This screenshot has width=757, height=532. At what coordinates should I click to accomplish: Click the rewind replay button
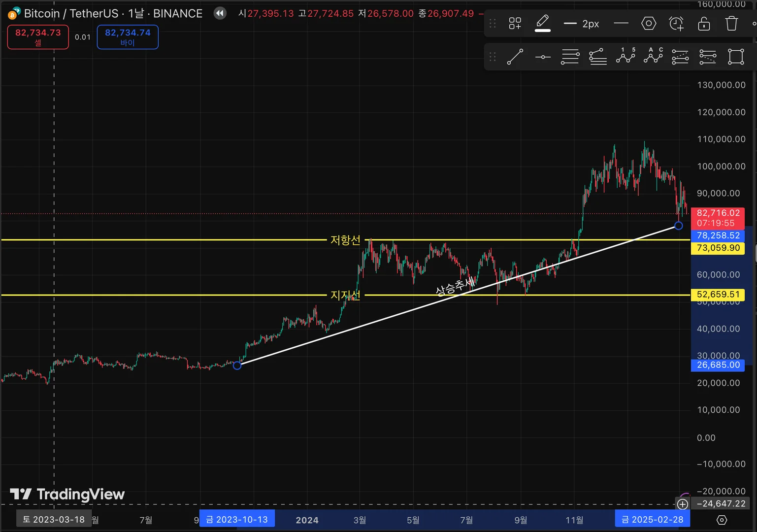[x=220, y=13]
